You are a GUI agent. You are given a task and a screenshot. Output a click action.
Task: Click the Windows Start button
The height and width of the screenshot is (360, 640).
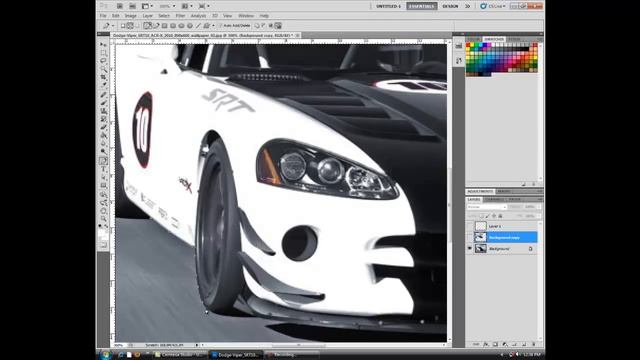click(x=106, y=354)
